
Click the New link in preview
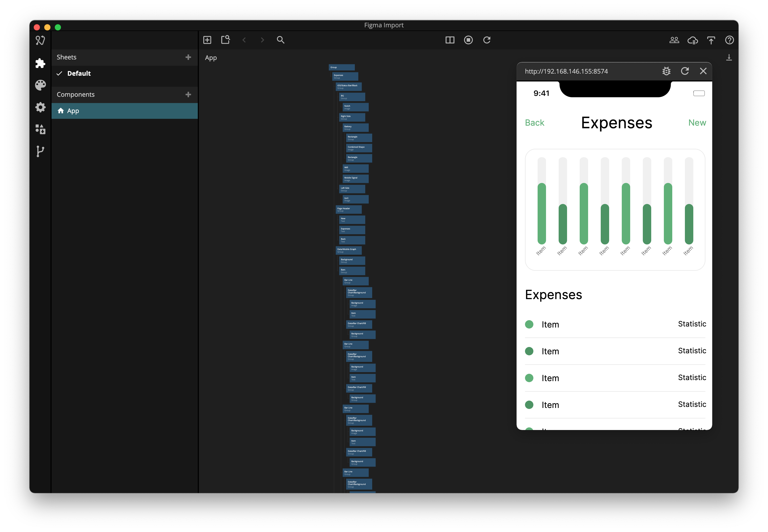697,123
